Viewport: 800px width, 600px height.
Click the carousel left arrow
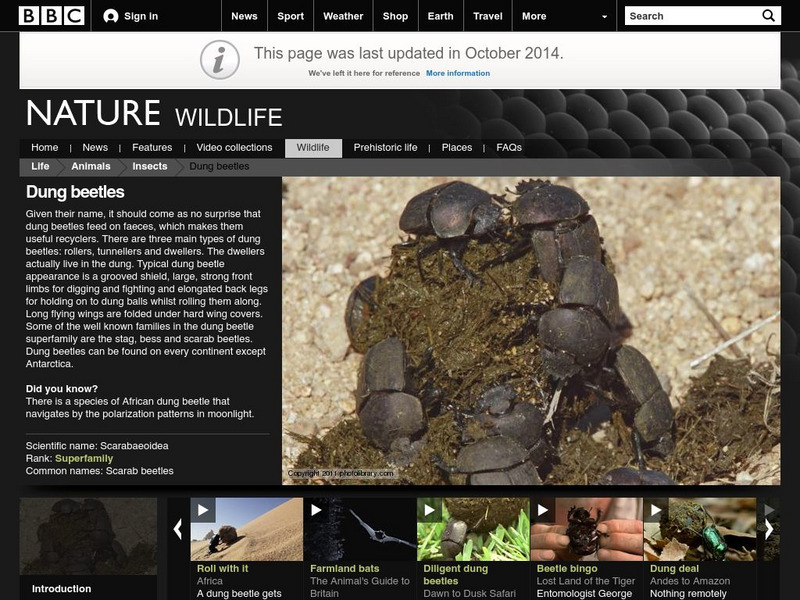click(x=177, y=528)
